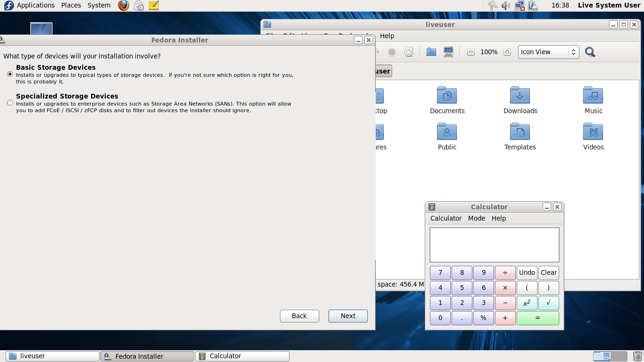
Task: Select the Music folder
Action: click(593, 100)
